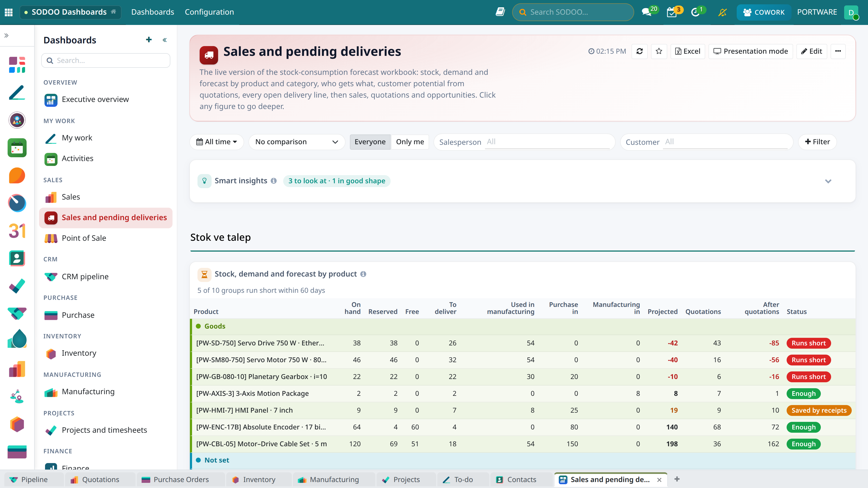Viewport: 868px width, 488px height.
Task: Mark dashboard as favorite with star icon
Action: pos(659,51)
